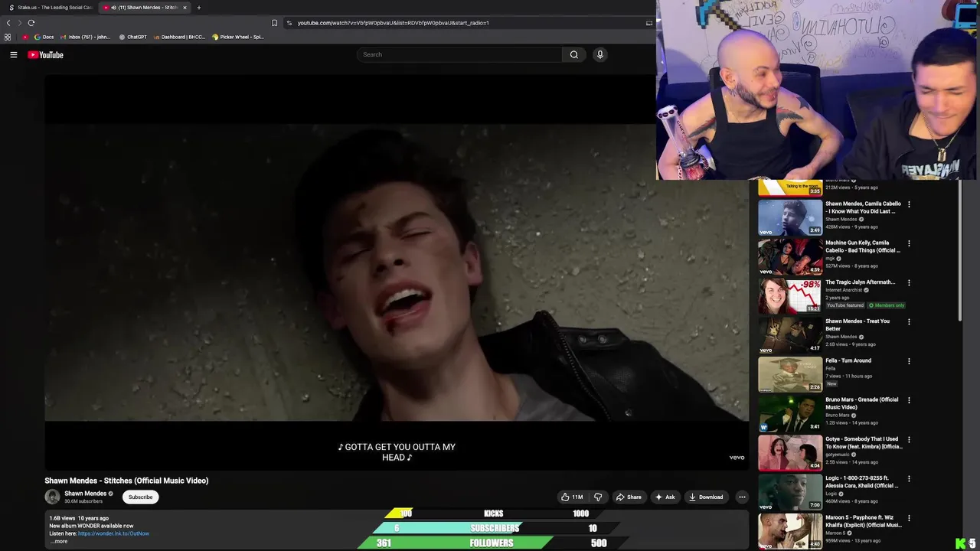Screen dimensions: 980x551
Task: Open I Know What You Did Last Summer thumbnail
Action: tap(790, 217)
